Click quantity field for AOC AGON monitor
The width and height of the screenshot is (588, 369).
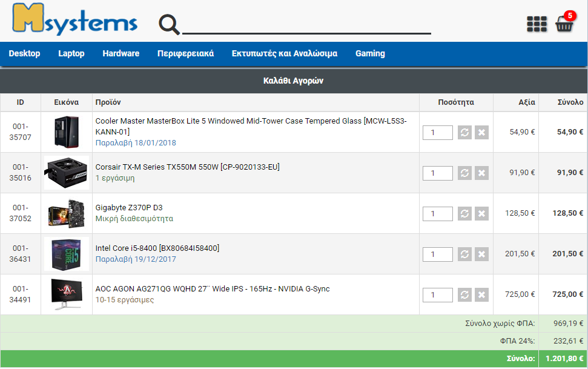click(x=438, y=294)
